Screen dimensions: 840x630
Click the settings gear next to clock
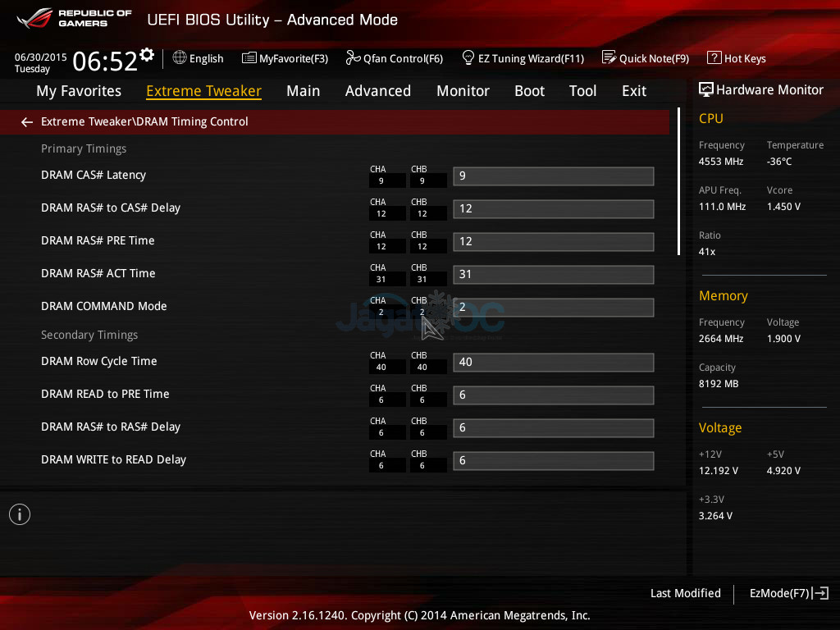(x=147, y=55)
